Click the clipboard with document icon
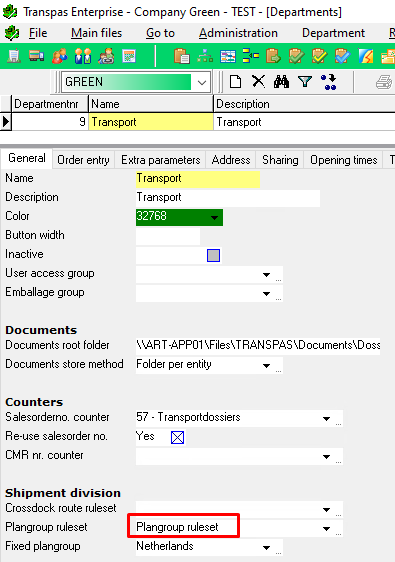The height and width of the screenshot is (562, 395). click(x=182, y=56)
